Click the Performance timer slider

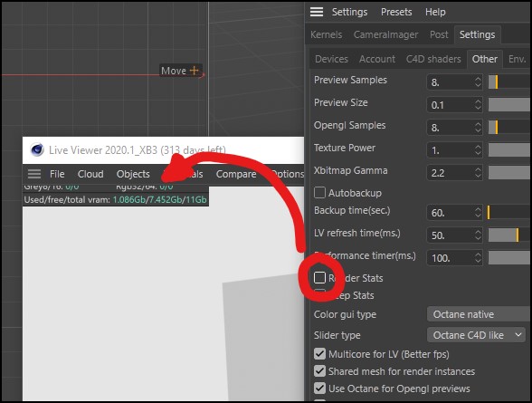[x=508, y=258]
